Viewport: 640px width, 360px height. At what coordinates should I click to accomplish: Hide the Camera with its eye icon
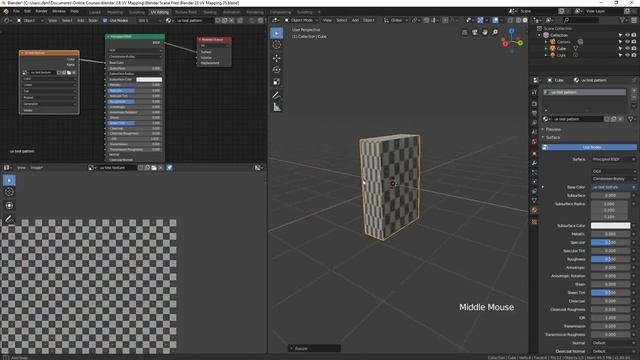coord(627,42)
